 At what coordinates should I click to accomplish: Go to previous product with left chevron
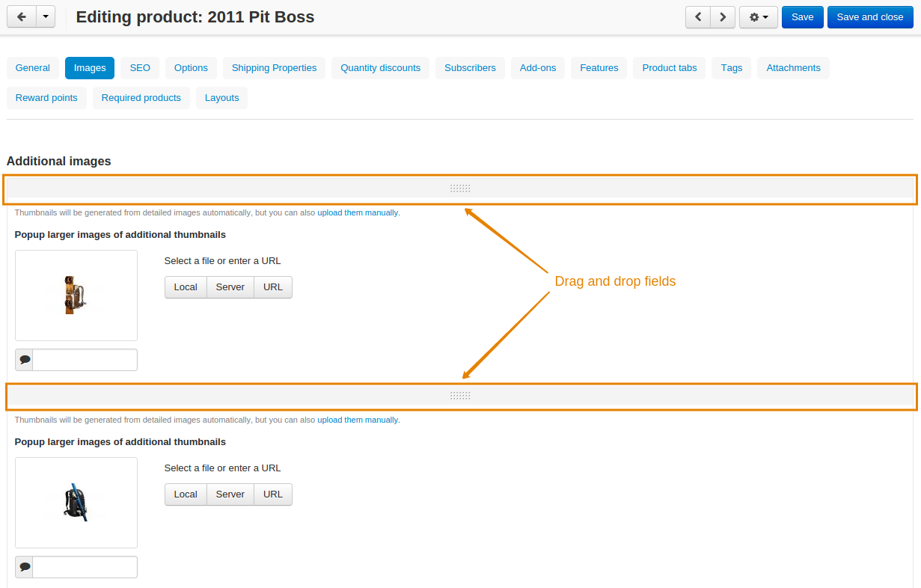point(698,17)
